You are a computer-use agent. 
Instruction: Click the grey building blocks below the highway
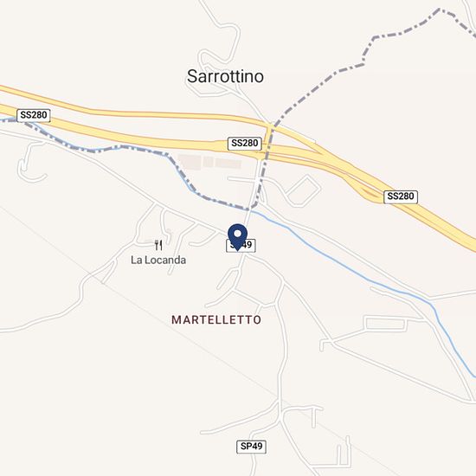click(209, 162)
